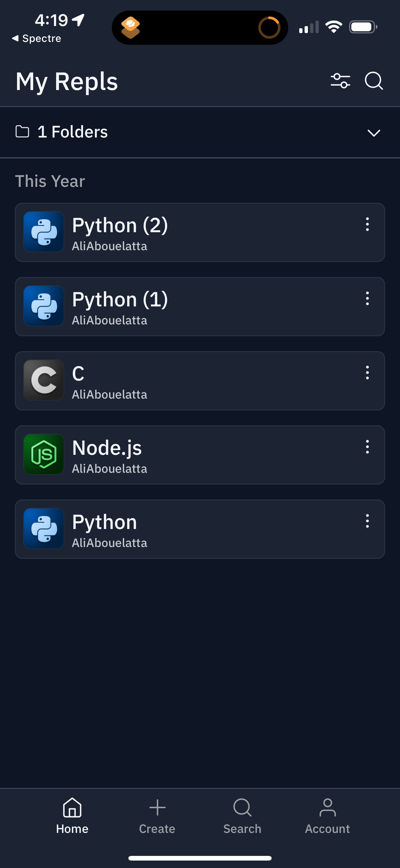400x868 pixels.
Task: Tap the Python (2) repl icon
Action: coord(44,232)
